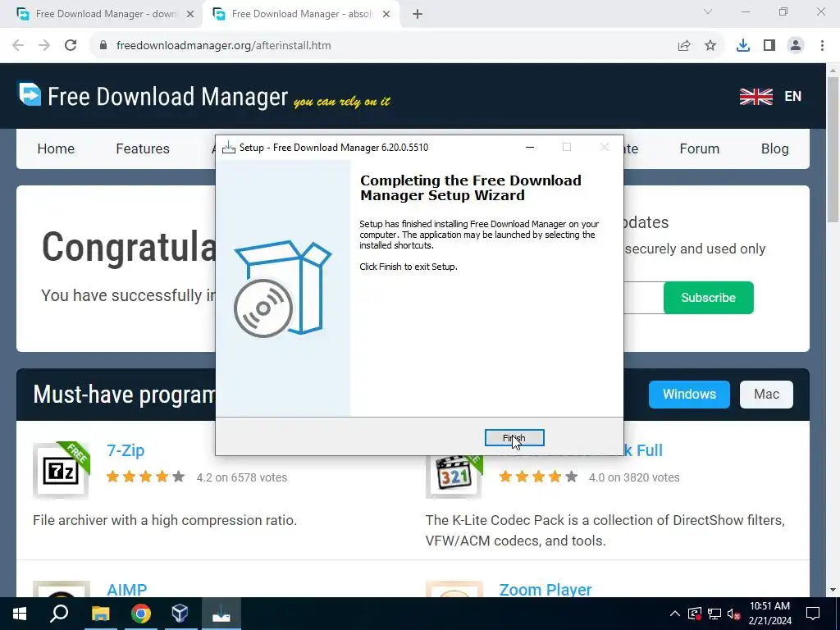Click the page vertical scrollbar thumb
Screen dimensions: 840x630
point(833,149)
